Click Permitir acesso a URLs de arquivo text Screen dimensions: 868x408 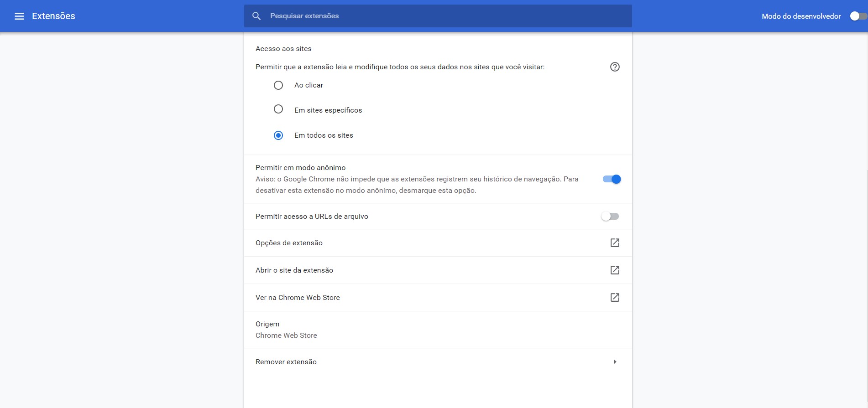pyautogui.click(x=312, y=217)
